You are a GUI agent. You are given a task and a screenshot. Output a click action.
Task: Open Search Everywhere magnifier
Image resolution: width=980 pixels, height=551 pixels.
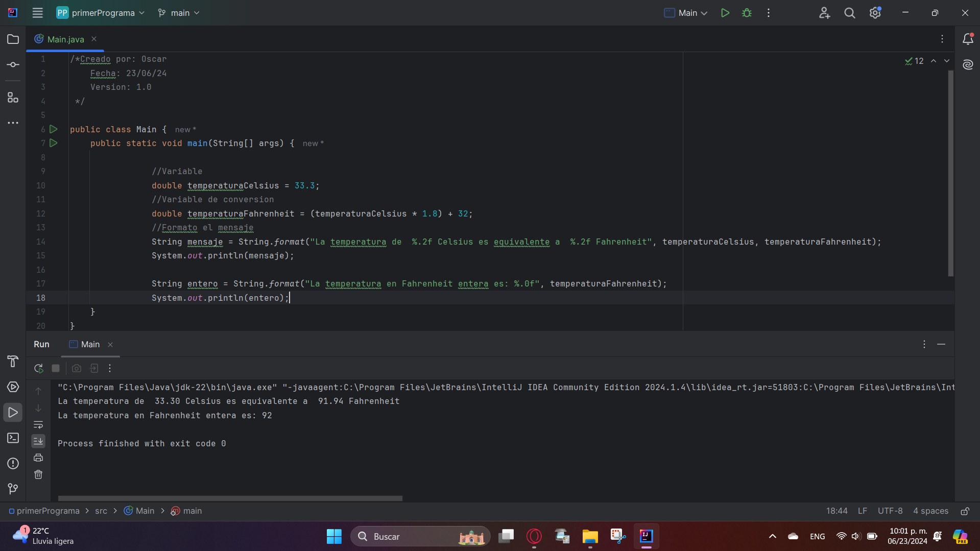coord(849,13)
